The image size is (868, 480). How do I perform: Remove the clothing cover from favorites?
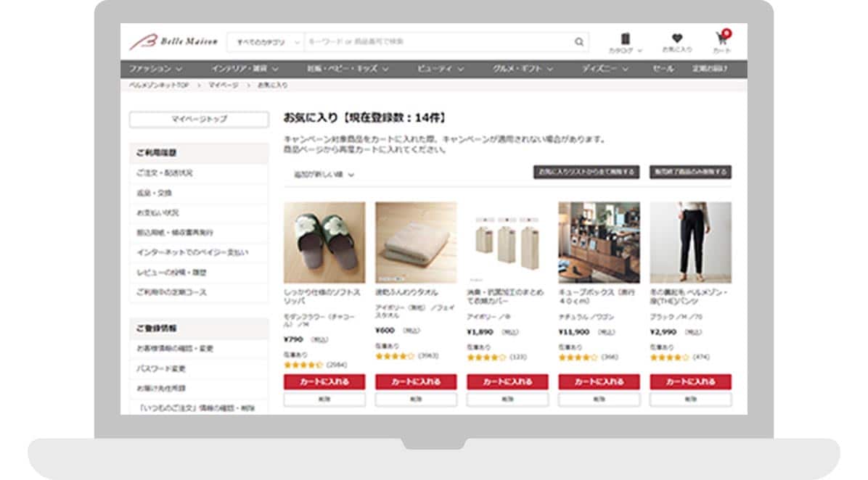click(507, 400)
